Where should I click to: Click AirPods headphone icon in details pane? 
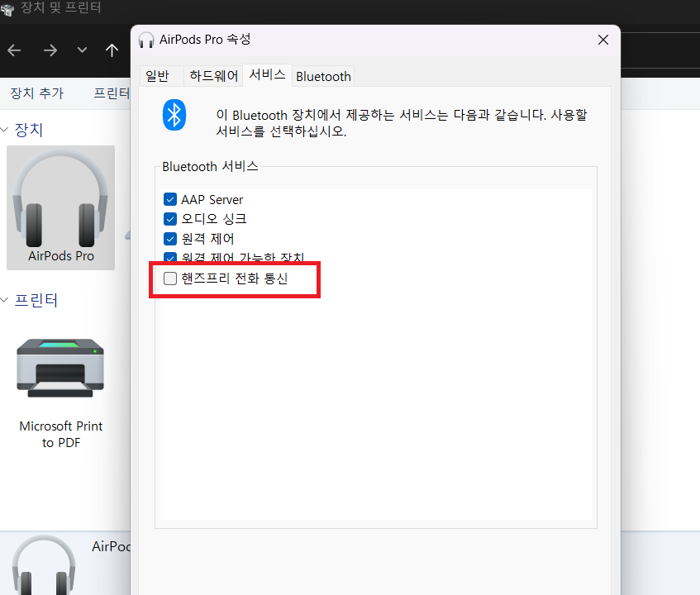[44, 564]
